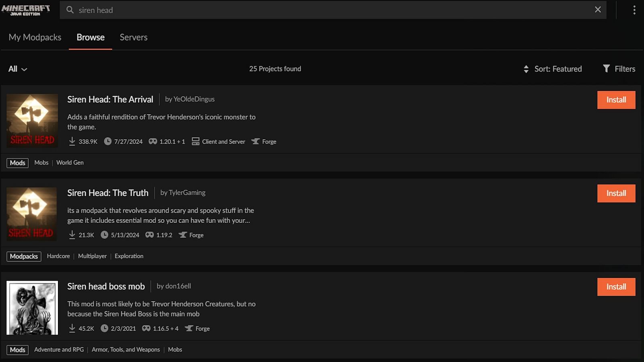
Task: Click the Minecraft Java Edition logo
Action: click(26, 10)
